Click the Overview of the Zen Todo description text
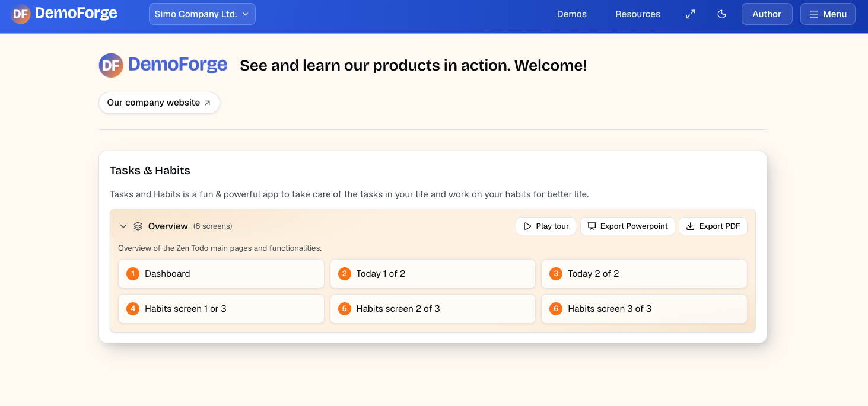Viewport: 868px width, 406px height. [220, 248]
